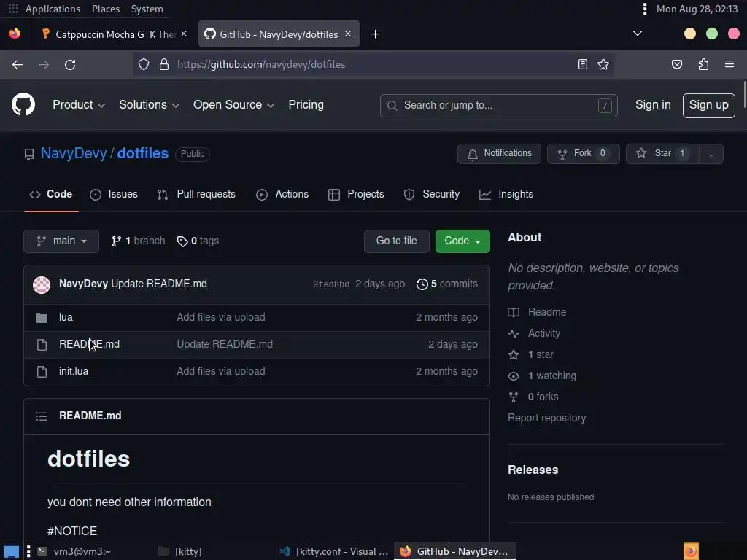This screenshot has height=560, width=747.
Task: Expand the Star lists dropdown arrow
Action: [711, 154]
